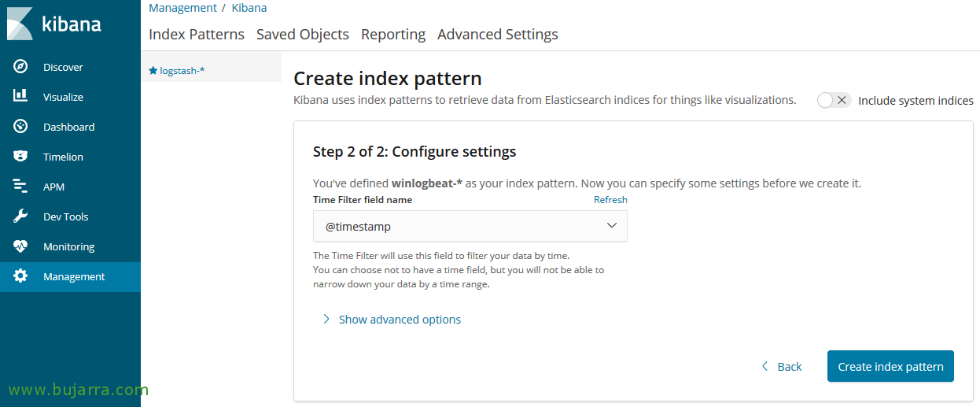Click the Kibana logo
The width and height of the screenshot is (980, 407).
point(53,24)
